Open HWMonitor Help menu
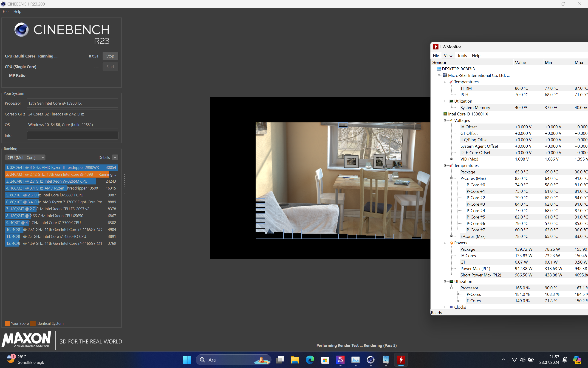 [x=476, y=55]
